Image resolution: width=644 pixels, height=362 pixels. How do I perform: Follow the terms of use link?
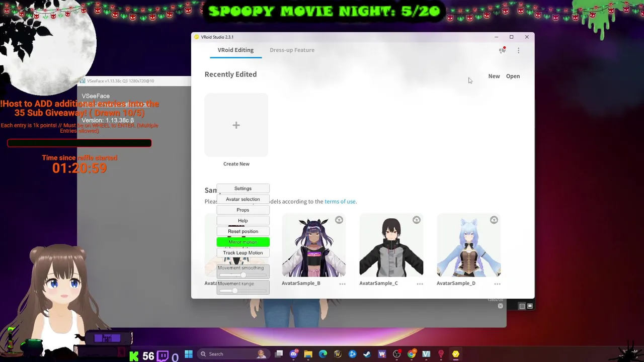(x=340, y=202)
